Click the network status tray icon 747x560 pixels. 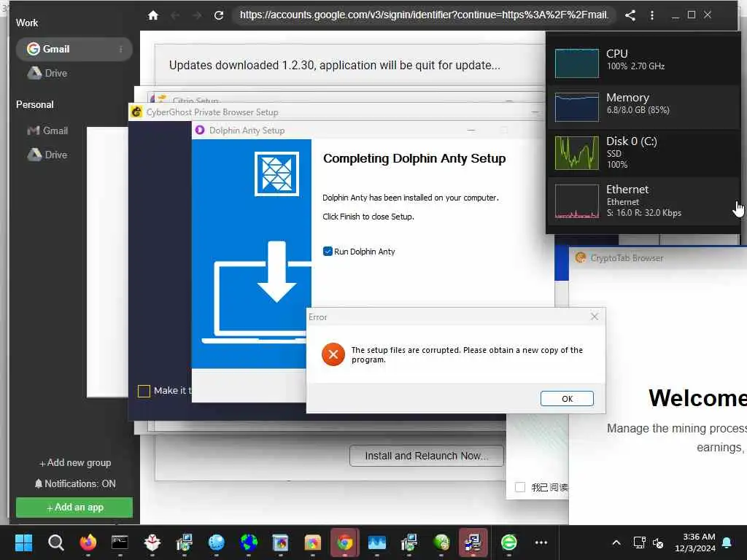639,542
